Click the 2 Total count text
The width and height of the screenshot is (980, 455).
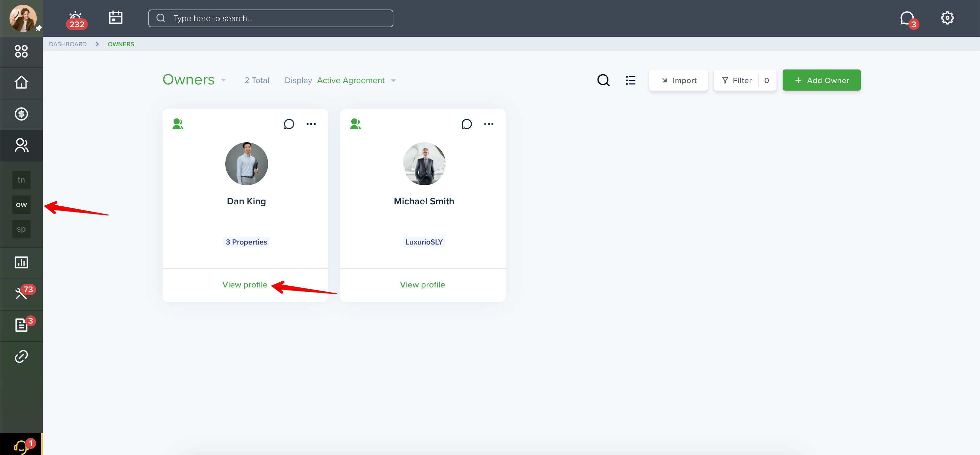coord(257,80)
